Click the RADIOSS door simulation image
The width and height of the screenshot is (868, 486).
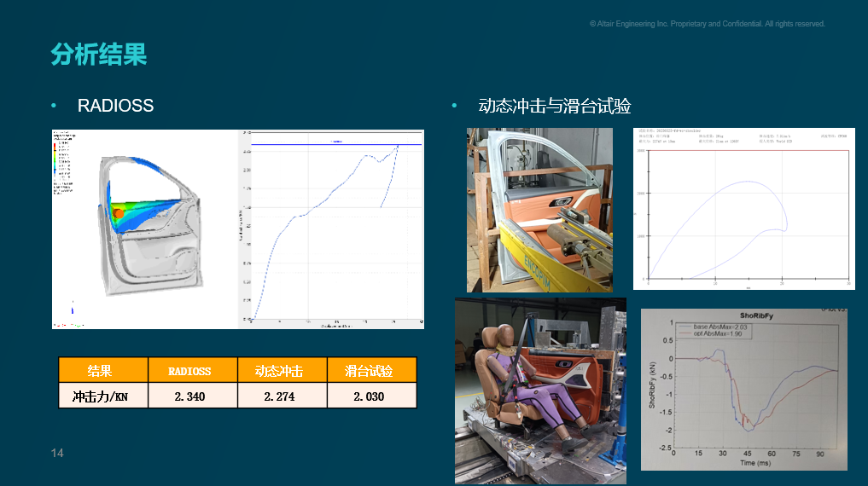pyautogui.click(x=145, y=229)
